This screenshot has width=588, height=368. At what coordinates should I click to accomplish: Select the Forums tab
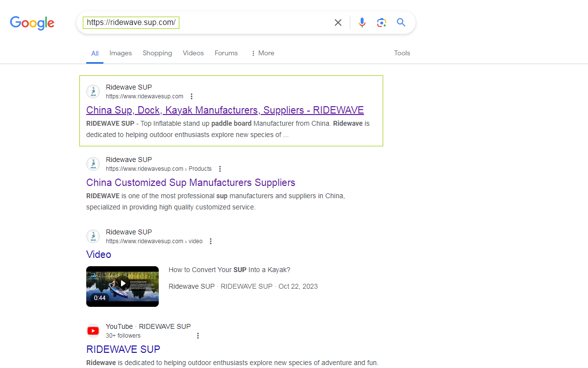tap(226, 53)
